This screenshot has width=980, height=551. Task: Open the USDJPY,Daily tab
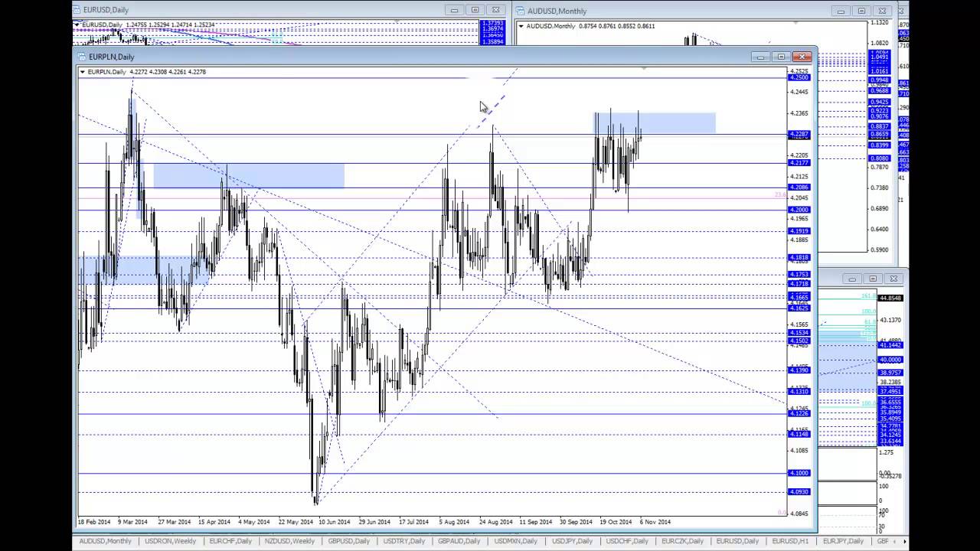[x=573, y=542]
